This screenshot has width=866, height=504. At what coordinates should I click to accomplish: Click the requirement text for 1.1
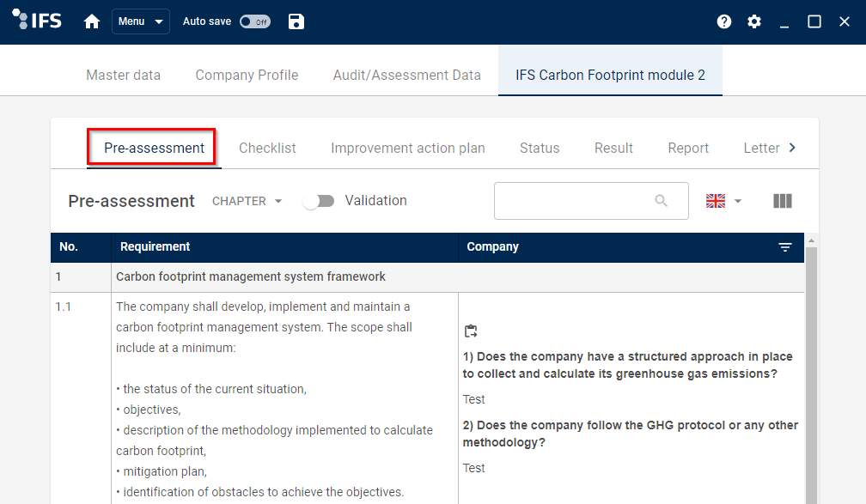(x=275, y=399)
